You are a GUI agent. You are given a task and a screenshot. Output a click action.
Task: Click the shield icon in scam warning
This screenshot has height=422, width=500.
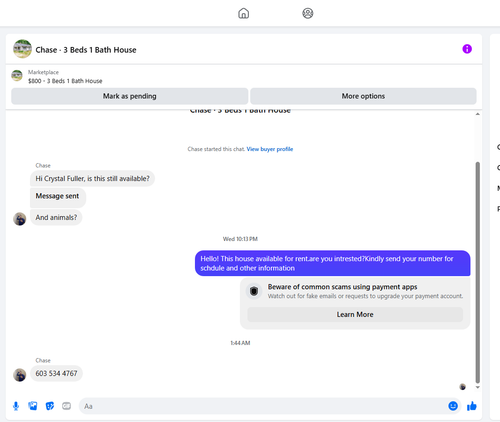[254, 291]
